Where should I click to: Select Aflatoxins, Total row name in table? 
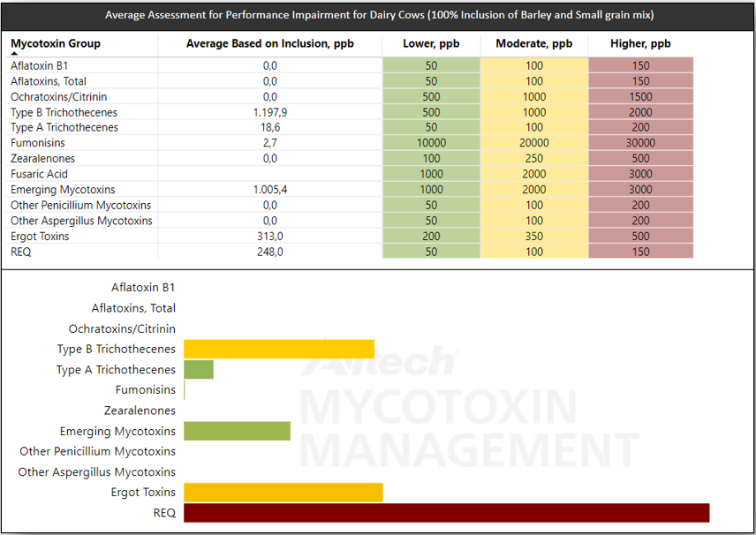pyautogui.click(x=49, y=81)
